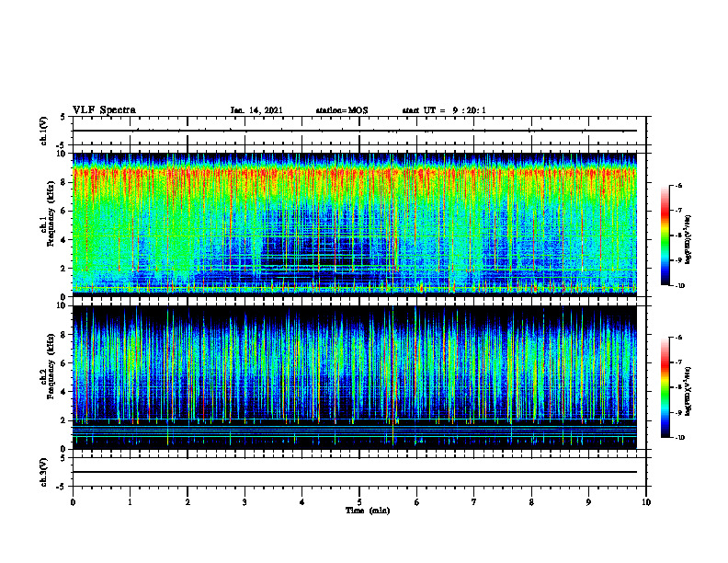Click the ch.2 colorbar log(PSD) label

(x=688, y=391)
